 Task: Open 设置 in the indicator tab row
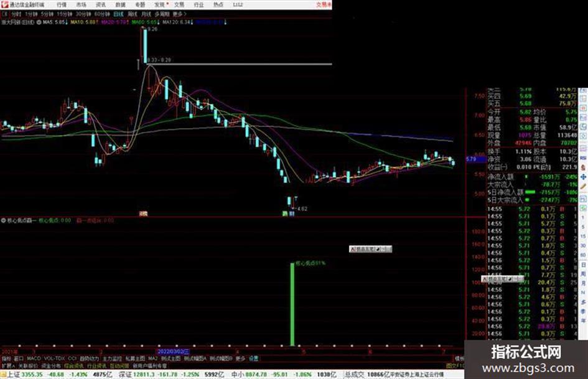[253, 358]
